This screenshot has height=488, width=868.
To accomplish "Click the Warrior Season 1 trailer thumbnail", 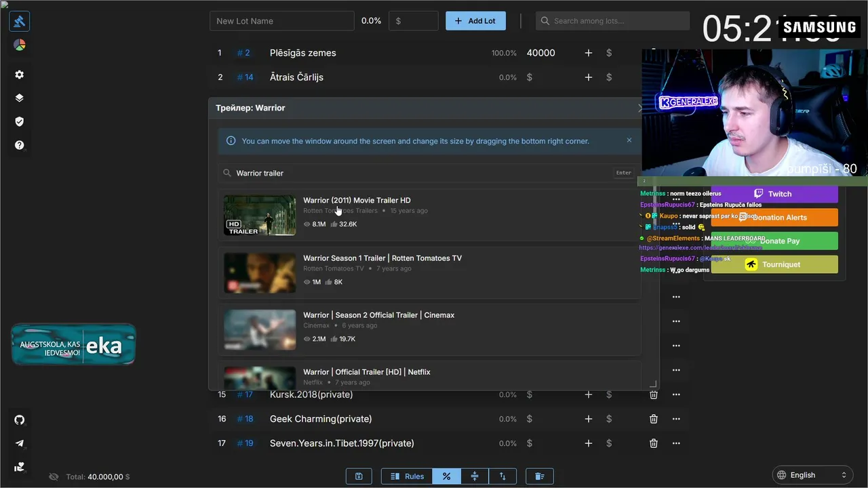I will (x=260, y=273).
